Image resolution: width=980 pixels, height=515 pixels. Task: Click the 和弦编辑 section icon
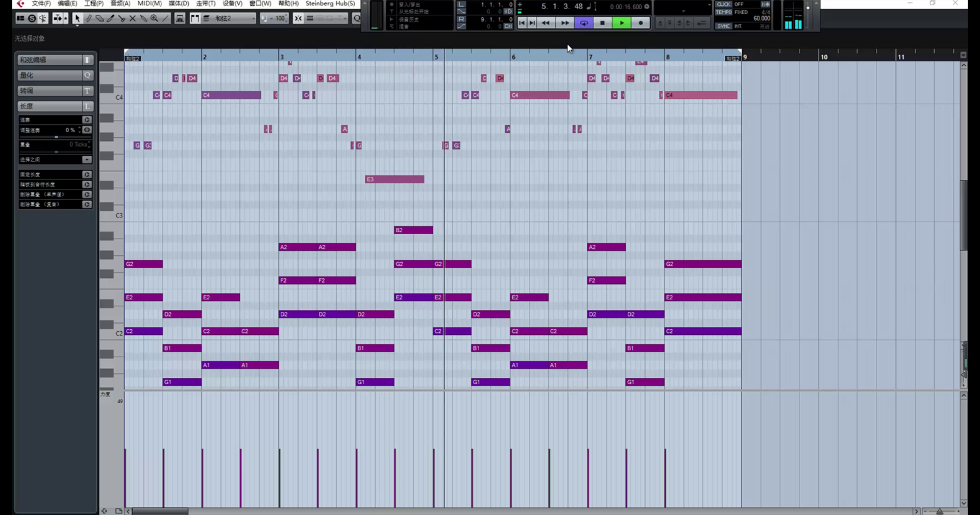pos(87,60)
